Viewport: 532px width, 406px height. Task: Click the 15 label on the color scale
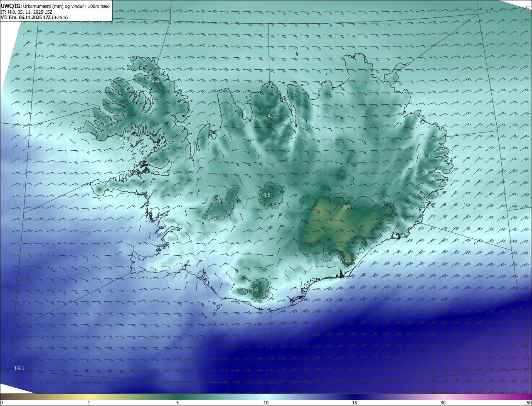click(x=355, y=403)
